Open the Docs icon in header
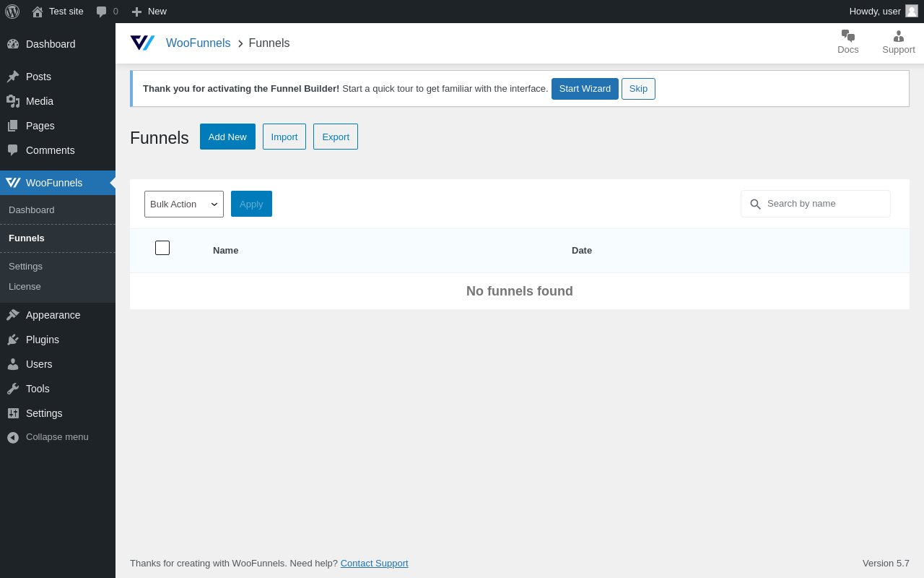The width and height of the screenshot is (924, 578). pos(848,36)
